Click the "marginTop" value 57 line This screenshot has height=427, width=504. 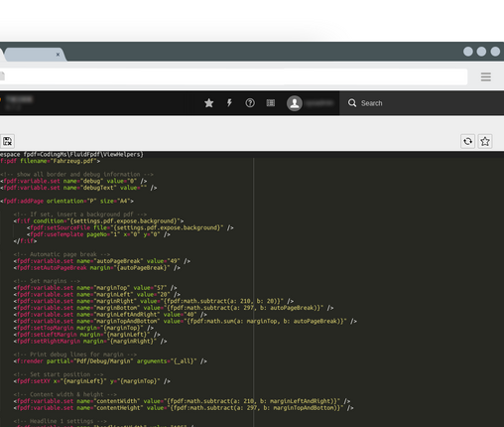pos(95,288)
